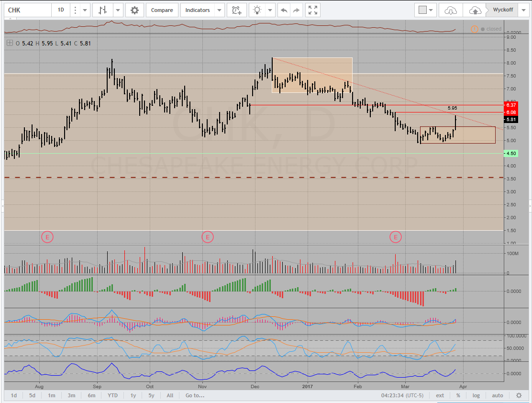Load chart layout using cloud download icon
Viewport: 532px width, 403px height.
[x=451, y=10]
